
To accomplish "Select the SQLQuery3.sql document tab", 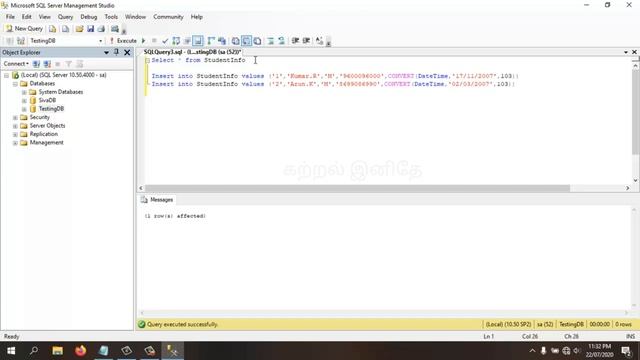I will point(192,52).
